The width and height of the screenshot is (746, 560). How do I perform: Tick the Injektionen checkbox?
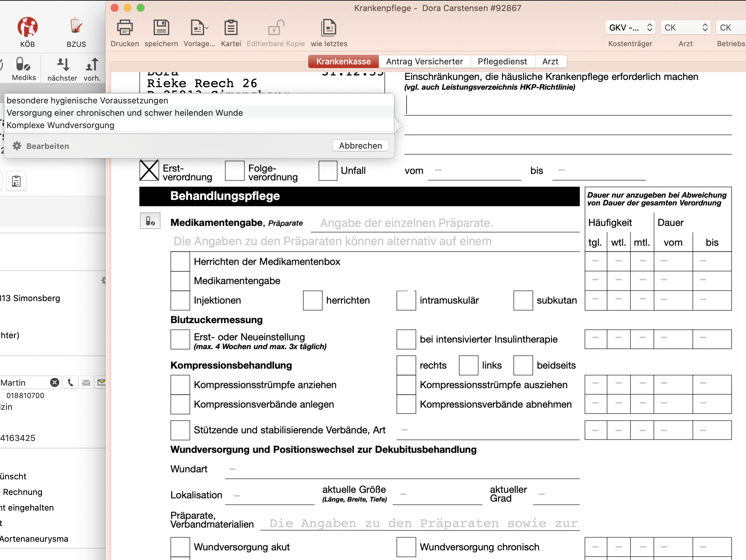click(180, 300)
